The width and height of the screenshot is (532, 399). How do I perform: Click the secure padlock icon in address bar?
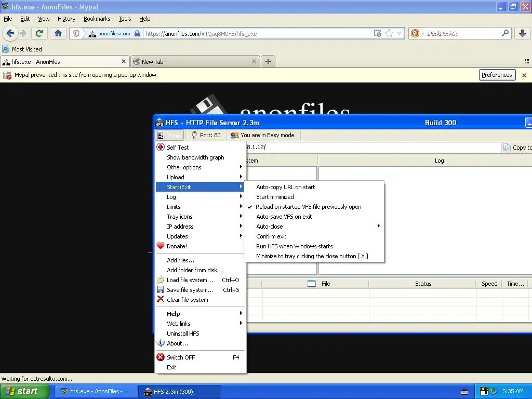[x=137, y=33]
